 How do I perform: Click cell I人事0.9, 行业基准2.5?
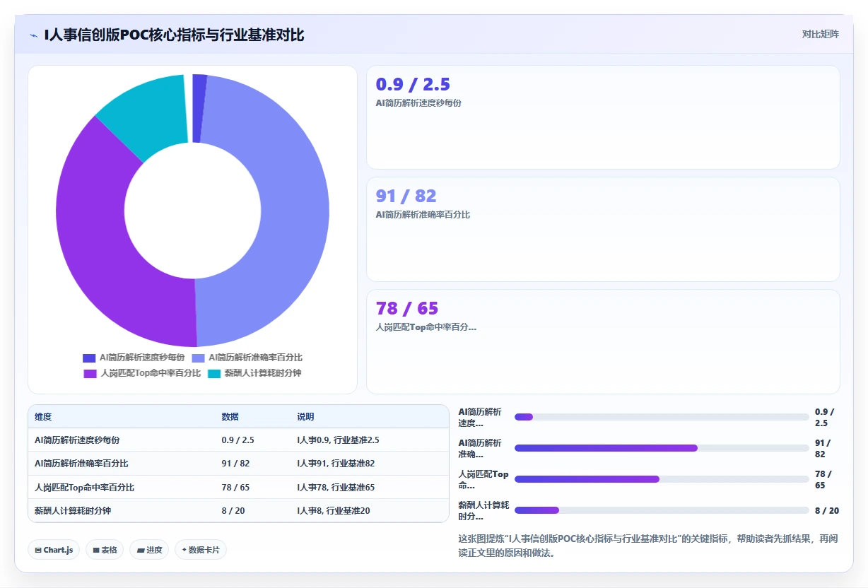pos(338,440)
